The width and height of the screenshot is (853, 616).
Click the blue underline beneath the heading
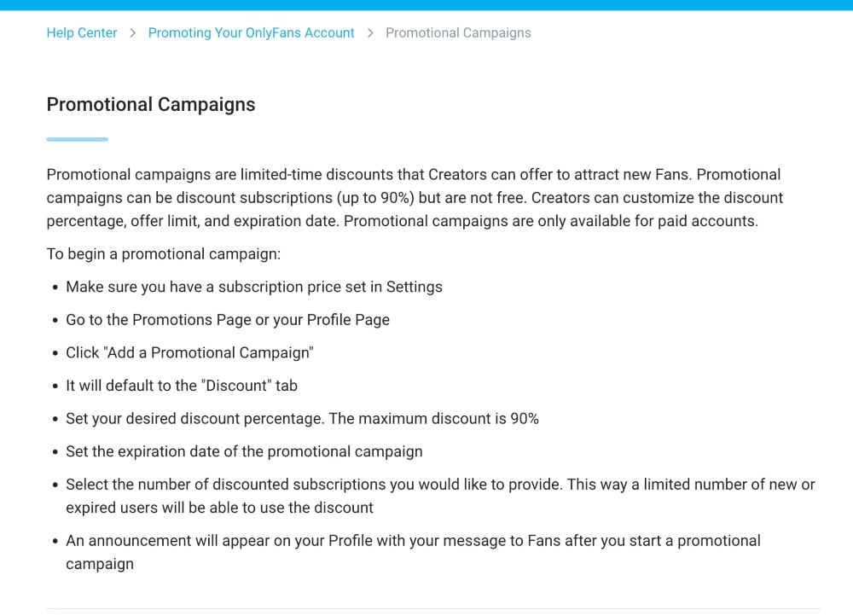77,139
